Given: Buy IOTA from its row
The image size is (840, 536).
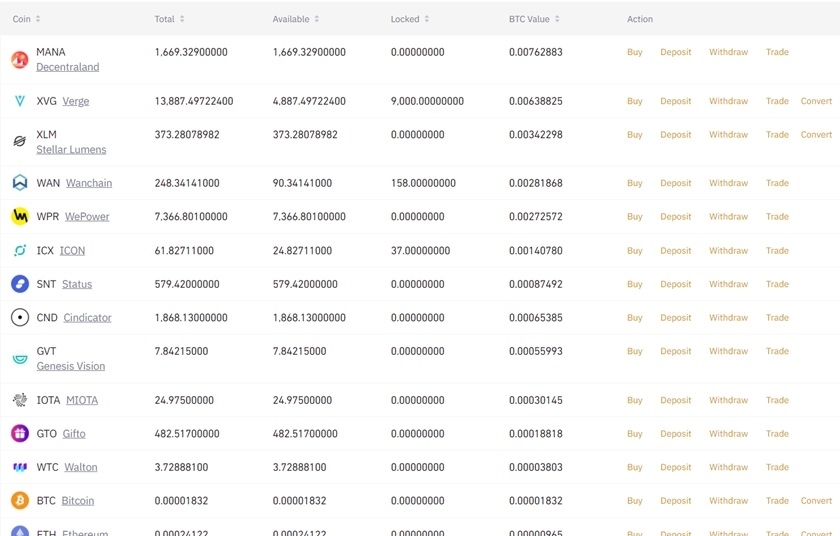Looking at the screenshot, I should coord(634,400).
